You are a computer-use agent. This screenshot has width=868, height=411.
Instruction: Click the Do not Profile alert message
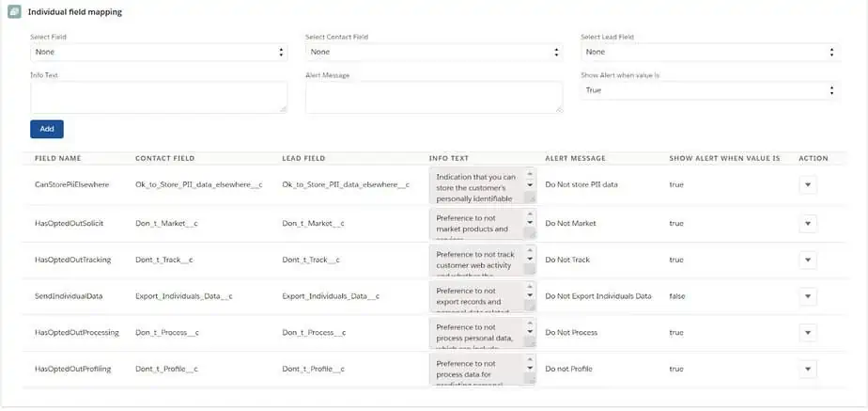[569, 369]
